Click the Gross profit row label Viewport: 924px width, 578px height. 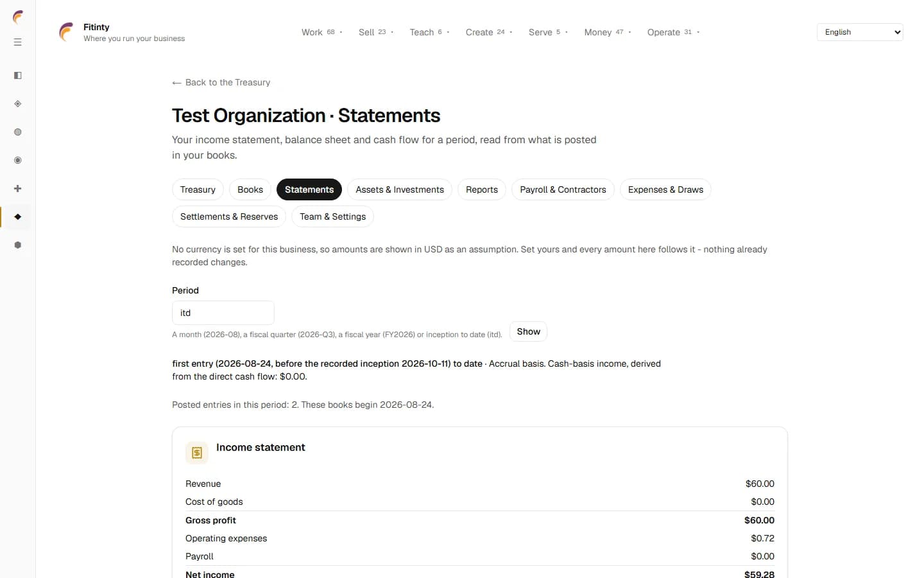pyautogui.click(x=210, y=520)
